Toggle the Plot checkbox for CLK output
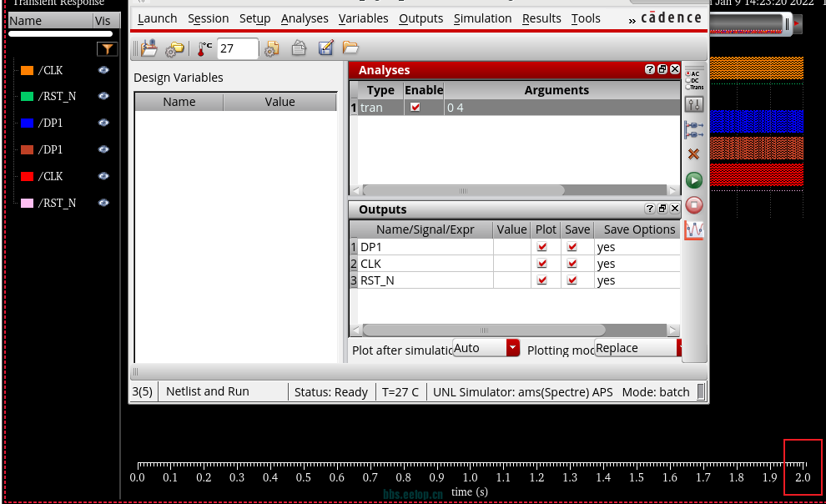Viewport: 826px width, 504px height. [542, 264]
